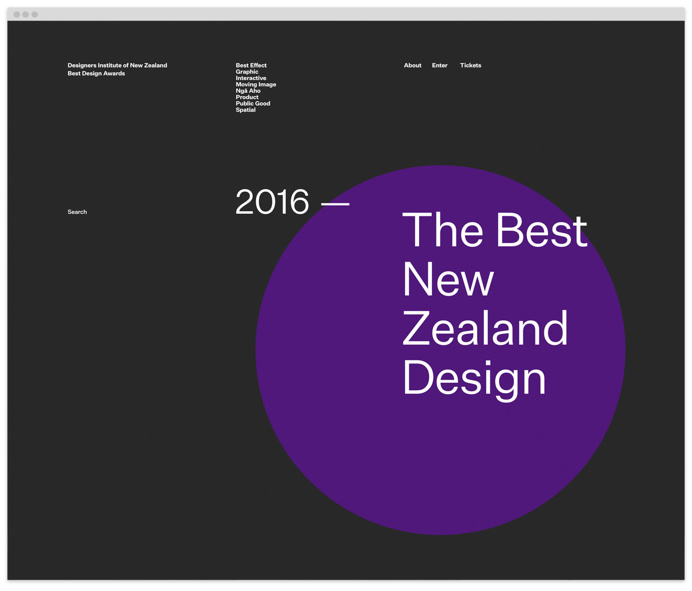Open the Spatial category
The height and width of the screenshot is (591, 692).
click(245, 110)
